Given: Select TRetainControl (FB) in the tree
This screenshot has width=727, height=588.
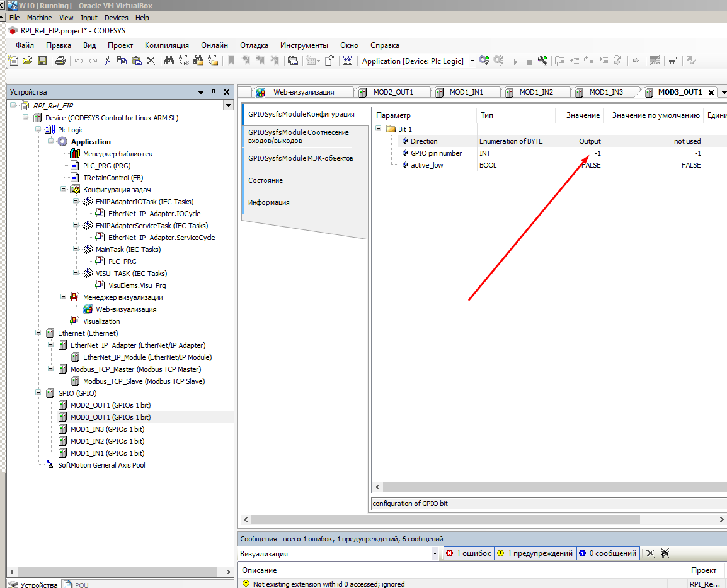Looking at the screenshot, I should click(113, 178).
